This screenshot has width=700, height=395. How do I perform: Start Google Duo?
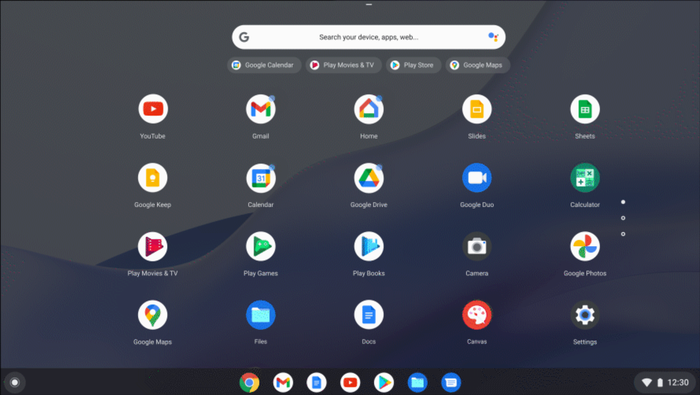477,178
